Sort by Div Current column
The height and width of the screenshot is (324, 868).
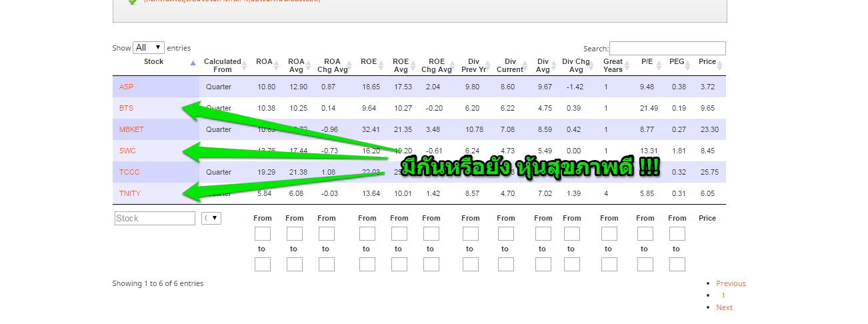[x=513, y=65]
